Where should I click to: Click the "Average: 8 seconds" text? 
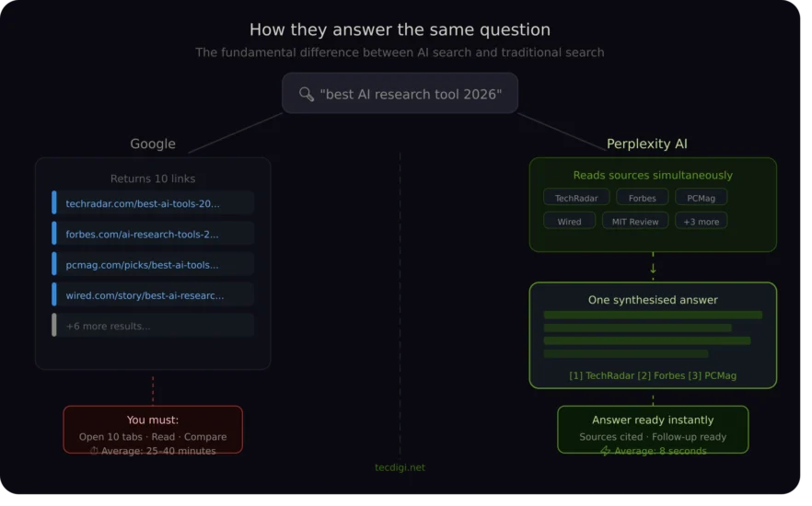pos(660,451)
